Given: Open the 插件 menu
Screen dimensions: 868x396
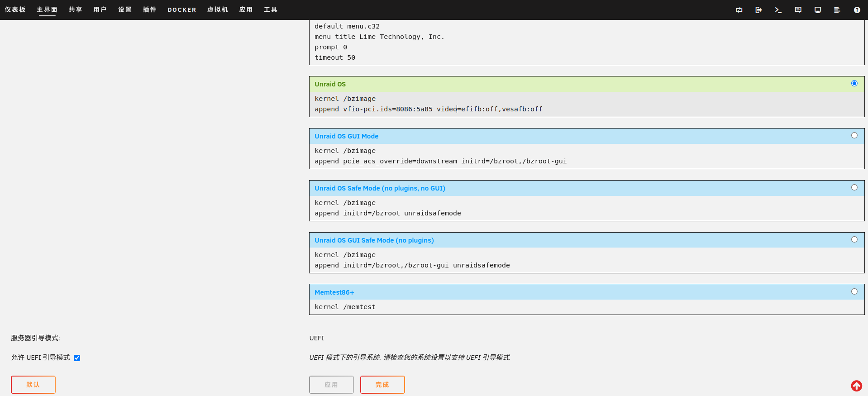Looking at the screenshot, I should click(x=150, y=10).
